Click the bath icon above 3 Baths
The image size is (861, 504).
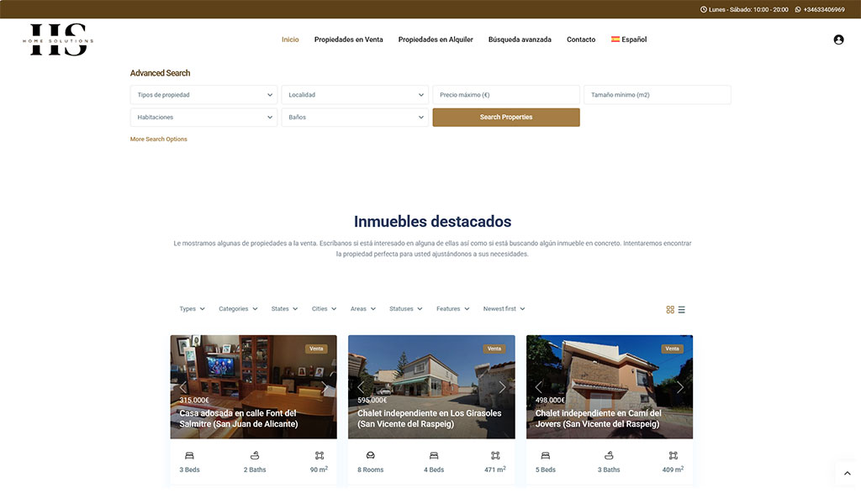pyautogui.click(x=609, y=455)
